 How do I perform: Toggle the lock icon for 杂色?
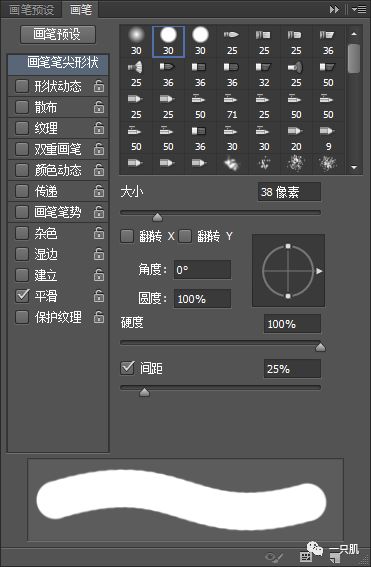pyautogui.click(x=99, y=233)
